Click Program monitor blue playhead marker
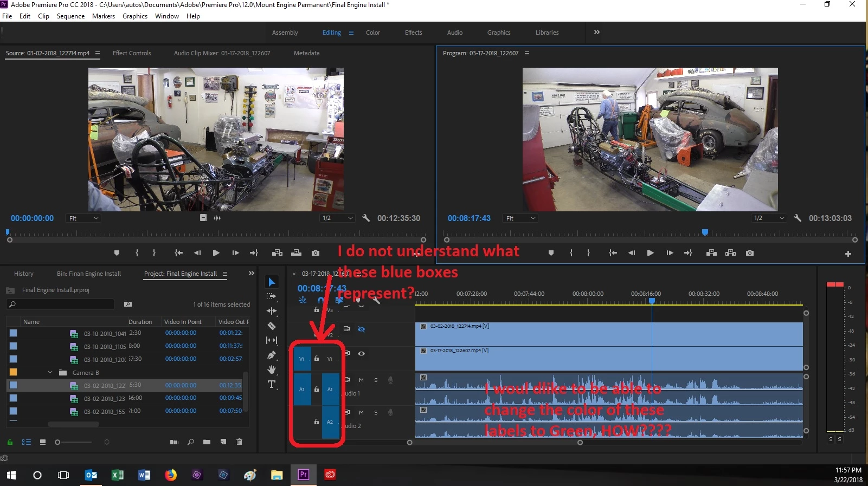Viewport: 868px width, 486px height. point(705,232)
